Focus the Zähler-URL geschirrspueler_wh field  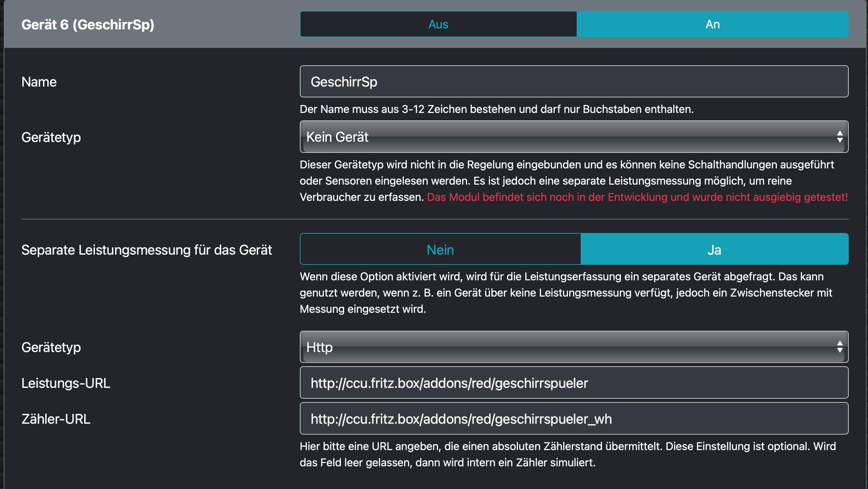click(x=574, y=419)
